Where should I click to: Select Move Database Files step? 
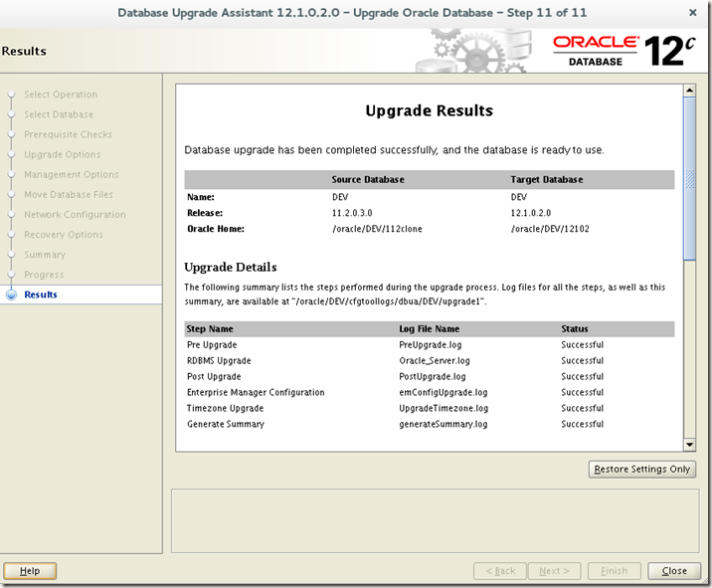click(x=69, y=194)
